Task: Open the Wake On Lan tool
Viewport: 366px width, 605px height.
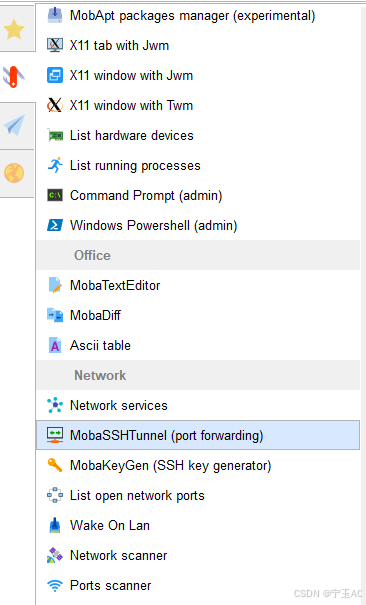Action: [198, 526]
